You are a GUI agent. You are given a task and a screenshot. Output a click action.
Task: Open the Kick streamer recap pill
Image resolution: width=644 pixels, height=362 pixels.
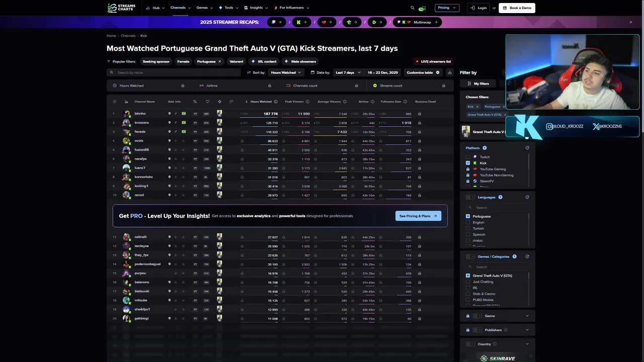[x=301, y=22]
